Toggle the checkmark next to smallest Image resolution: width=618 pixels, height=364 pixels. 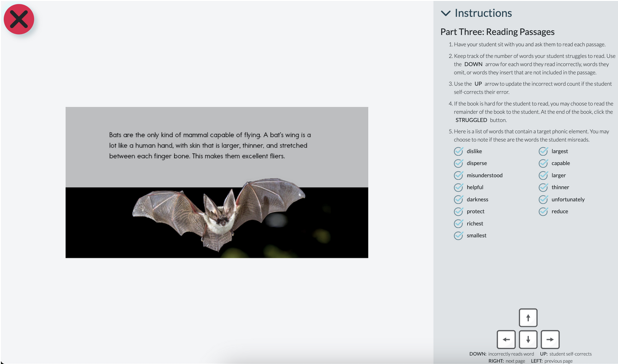click(x=458, y=235)
